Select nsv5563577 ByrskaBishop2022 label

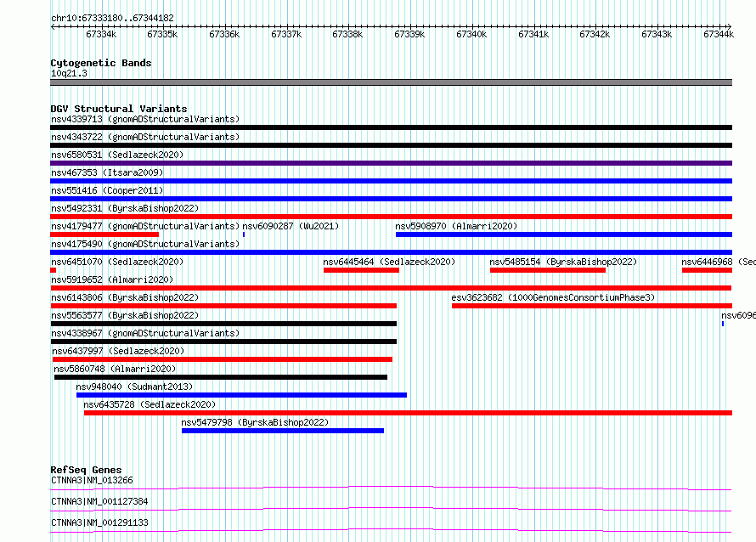point(125,315)
